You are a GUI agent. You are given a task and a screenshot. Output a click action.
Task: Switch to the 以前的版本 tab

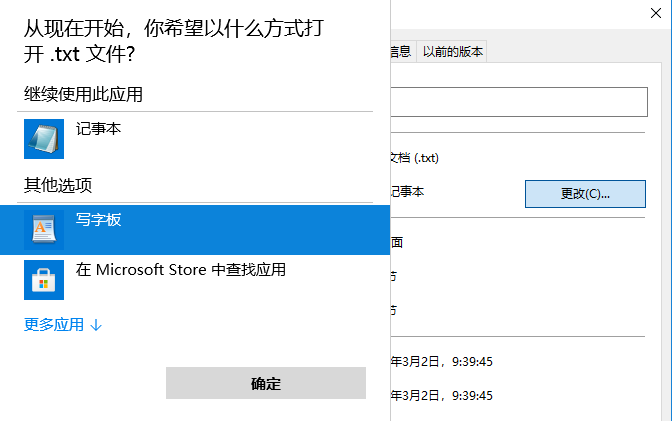point(452,52)
